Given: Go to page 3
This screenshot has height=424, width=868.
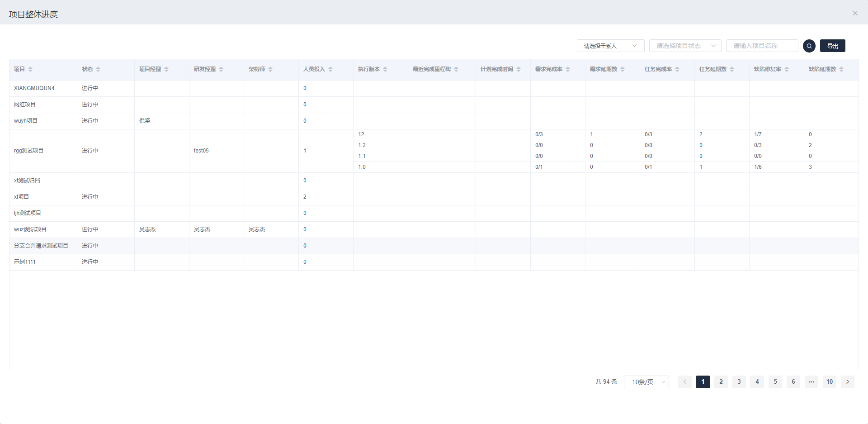Looking at the screenshot, I should (x=739, y=382).
